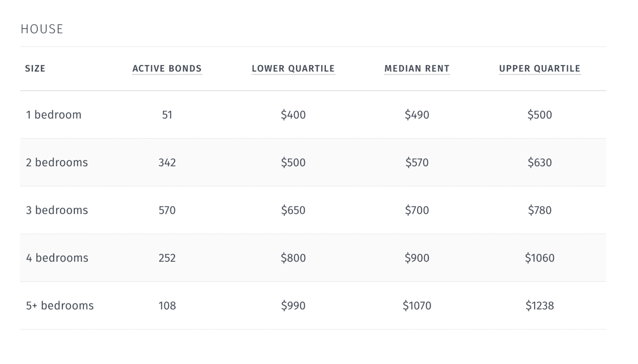
Task: Click the House section heading
Action: (42, 29)
